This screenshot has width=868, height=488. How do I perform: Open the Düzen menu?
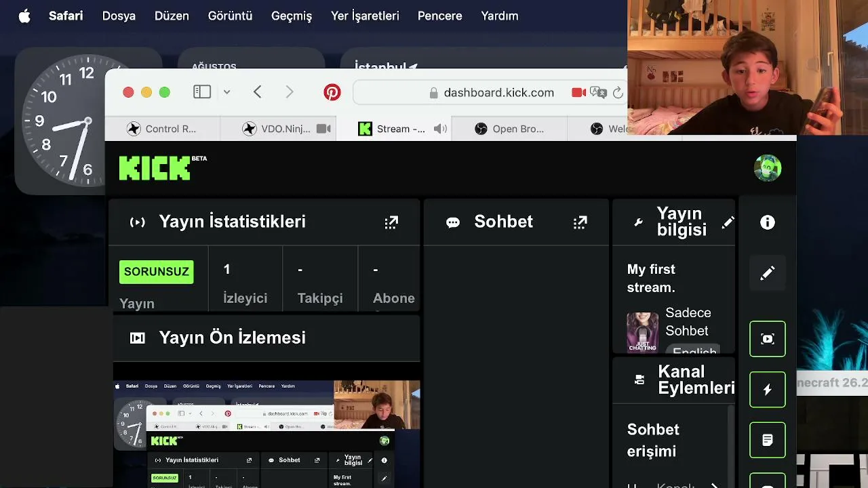(x=172, y=16)
